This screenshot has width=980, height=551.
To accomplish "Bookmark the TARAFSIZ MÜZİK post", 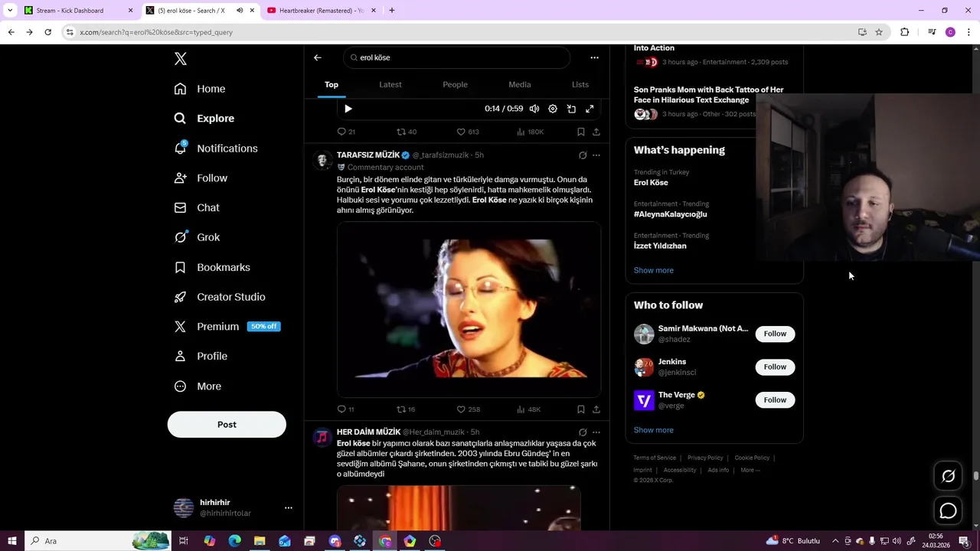I will 581,409.
